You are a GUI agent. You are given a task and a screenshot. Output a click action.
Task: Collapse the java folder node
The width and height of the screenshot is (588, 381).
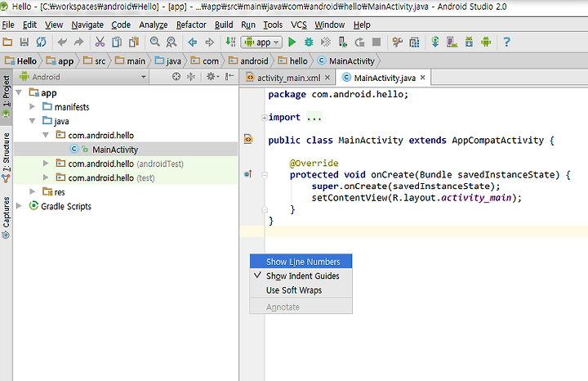point(32,121)
